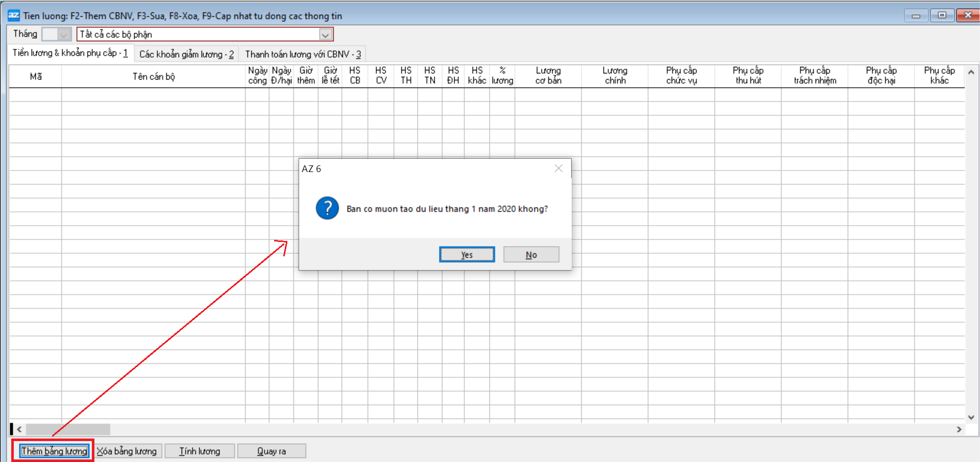Close the AZ 6 dialog with X
The image size is (980, 462).
[x=558, y=168]
